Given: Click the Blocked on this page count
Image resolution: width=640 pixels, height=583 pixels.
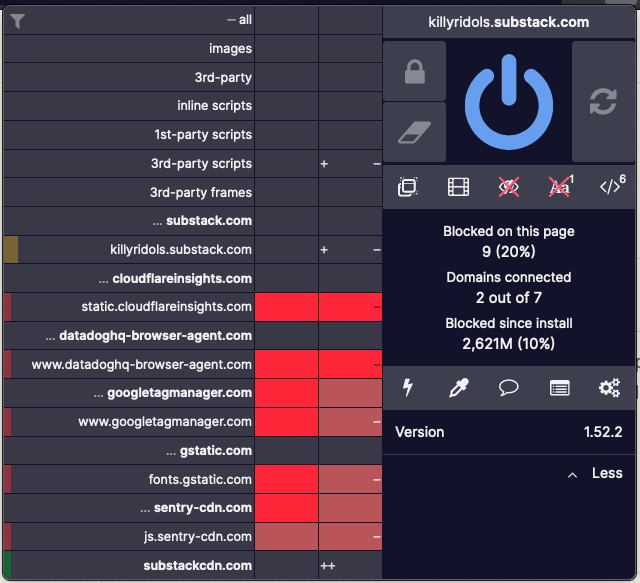Looking at the screenshot, I should pyautogui.click(x=509, y=251).
